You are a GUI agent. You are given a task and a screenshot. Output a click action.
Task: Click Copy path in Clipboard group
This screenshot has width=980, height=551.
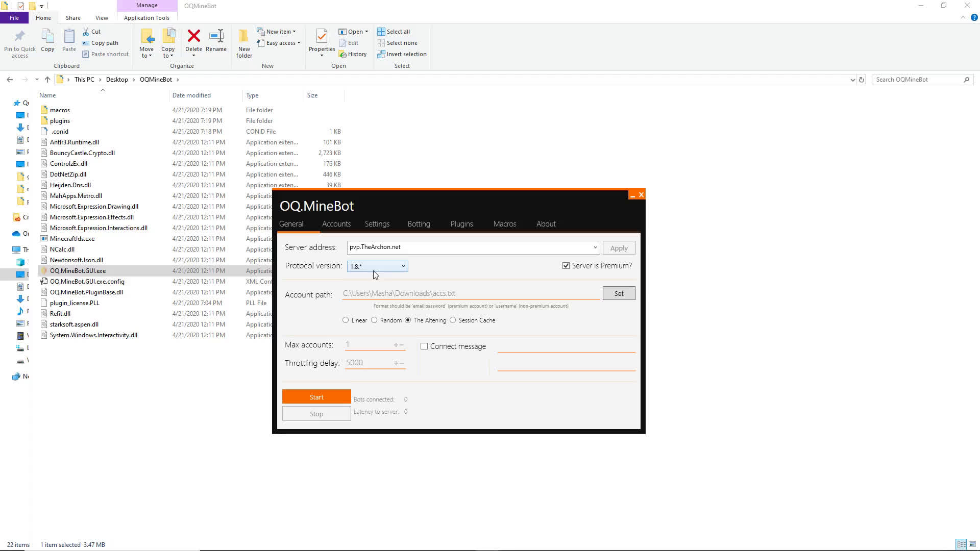(x=100, y=43)
